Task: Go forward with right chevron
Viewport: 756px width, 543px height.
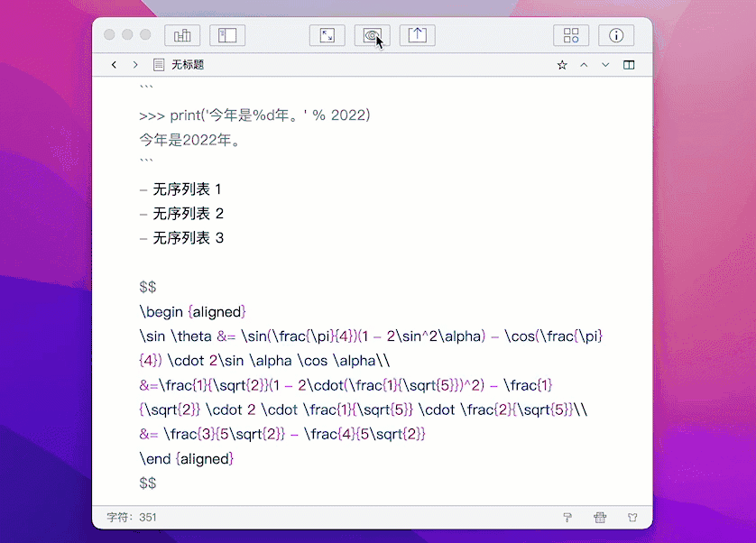Action: pos(135,65)
